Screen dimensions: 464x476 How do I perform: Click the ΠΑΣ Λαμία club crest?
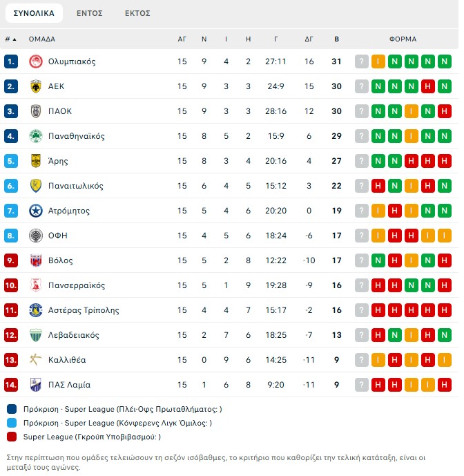point(36,385)
